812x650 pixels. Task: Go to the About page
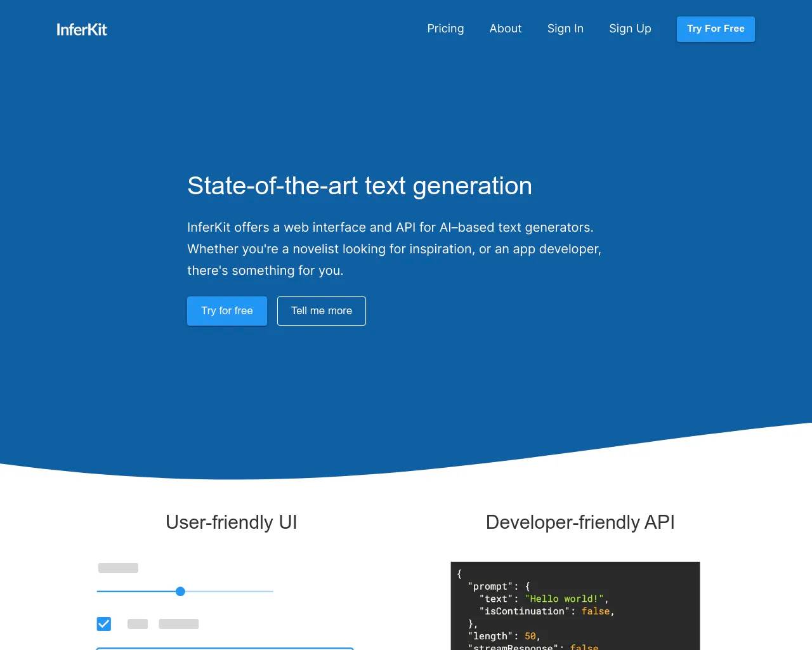coord(506,29)
